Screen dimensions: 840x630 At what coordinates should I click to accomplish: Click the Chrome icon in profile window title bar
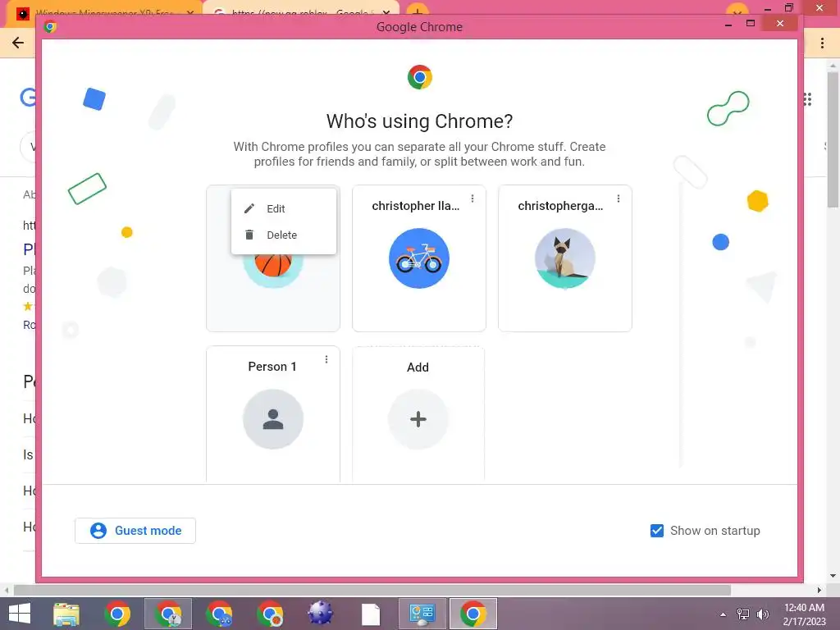tap(50, 26)
